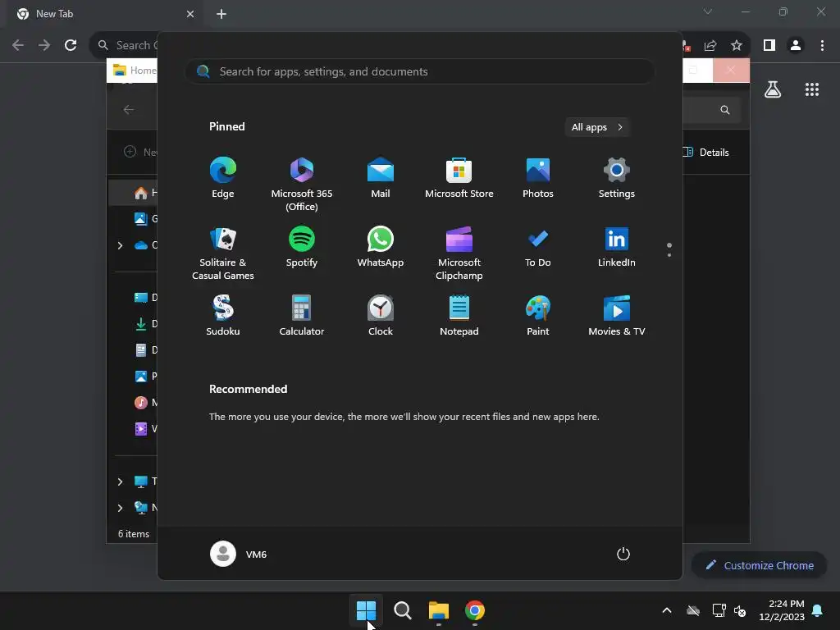Launch Movies & TV app

617,316
